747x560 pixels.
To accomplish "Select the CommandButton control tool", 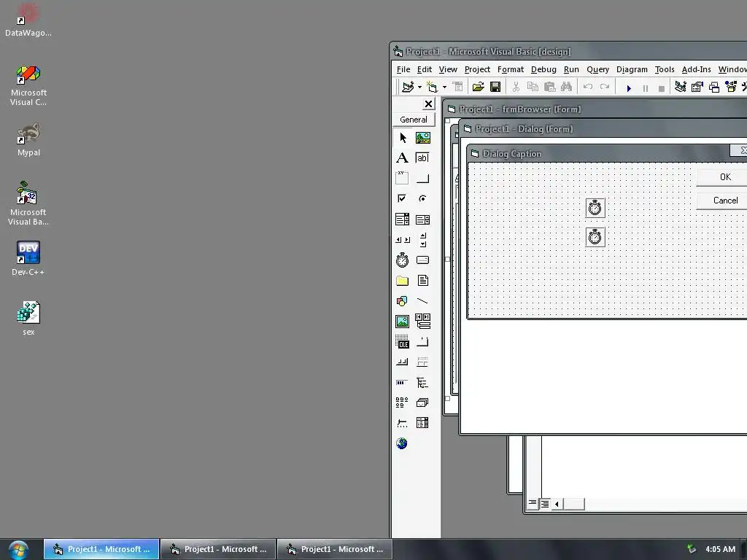I will point(422,178).
